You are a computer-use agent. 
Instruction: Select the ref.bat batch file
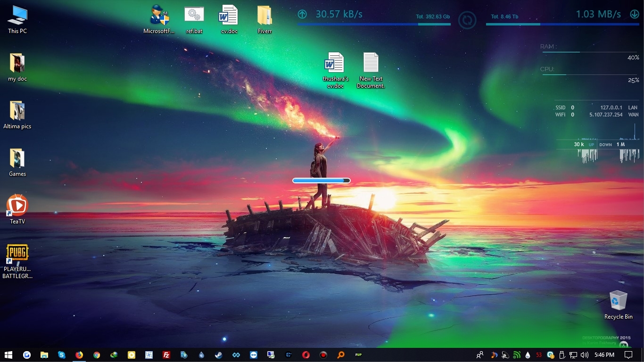[x=194, y=20]
